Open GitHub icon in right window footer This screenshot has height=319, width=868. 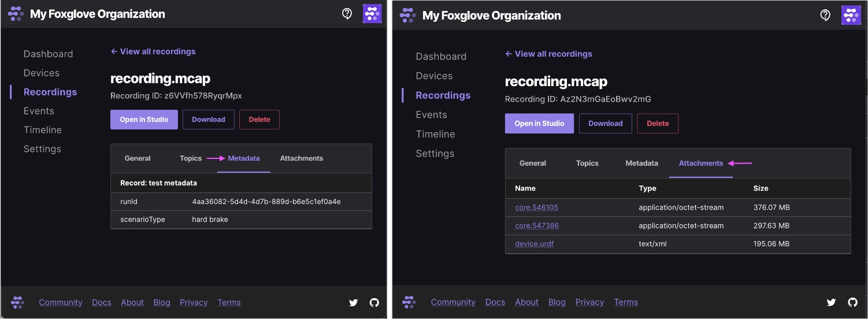click(x=852, y=302)
